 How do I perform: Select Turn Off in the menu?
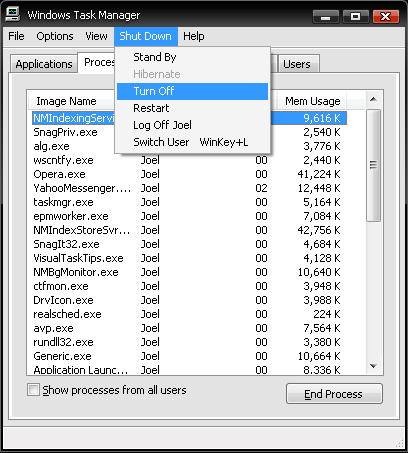pos(192,91)
